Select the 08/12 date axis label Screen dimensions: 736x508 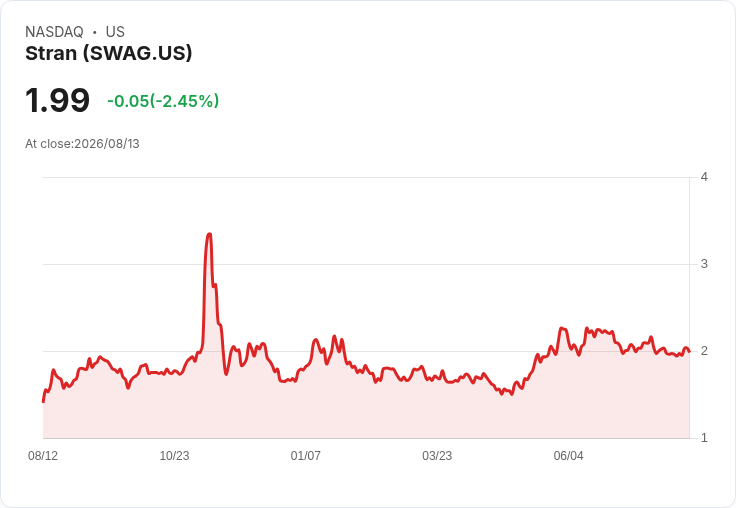click(x=43, y=455)
